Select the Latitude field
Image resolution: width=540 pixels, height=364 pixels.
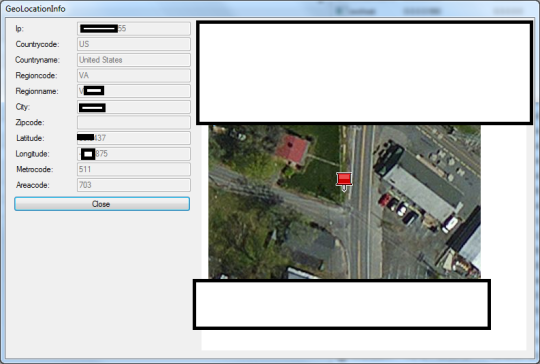coord(134,138)
